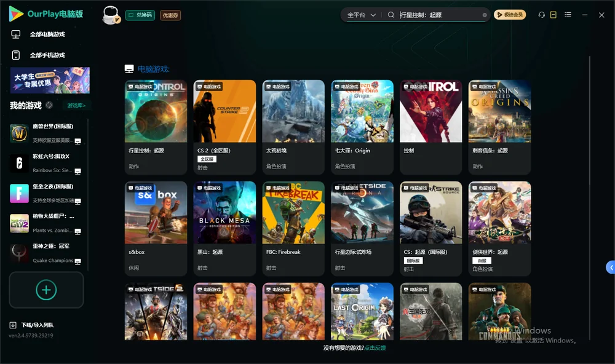Open the 剑侠世界: 起源 game card
The width and height of the screenshot is (615, 364).
click(x=499, y=229)
